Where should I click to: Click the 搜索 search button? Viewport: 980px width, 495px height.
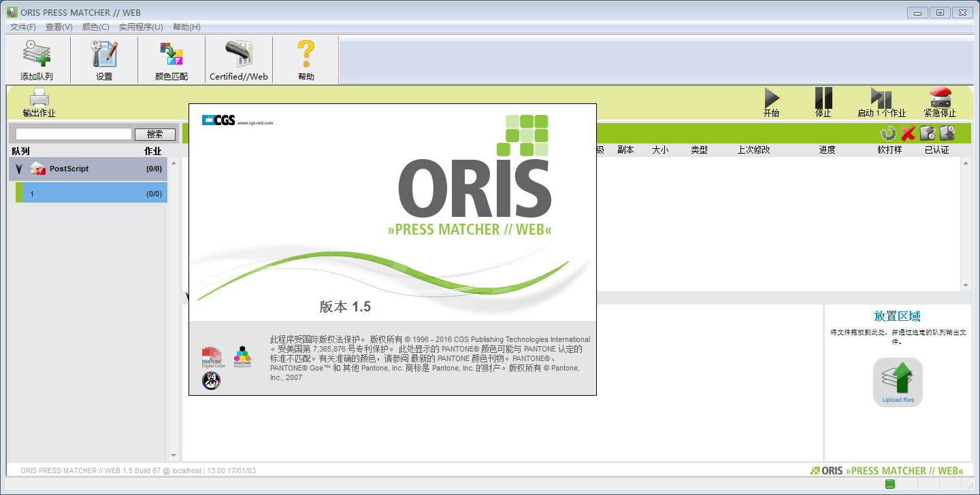click(155, 135)
